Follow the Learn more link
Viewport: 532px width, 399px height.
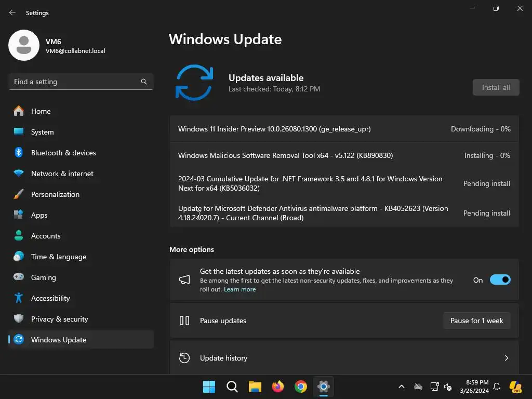[x=240, y=289]
